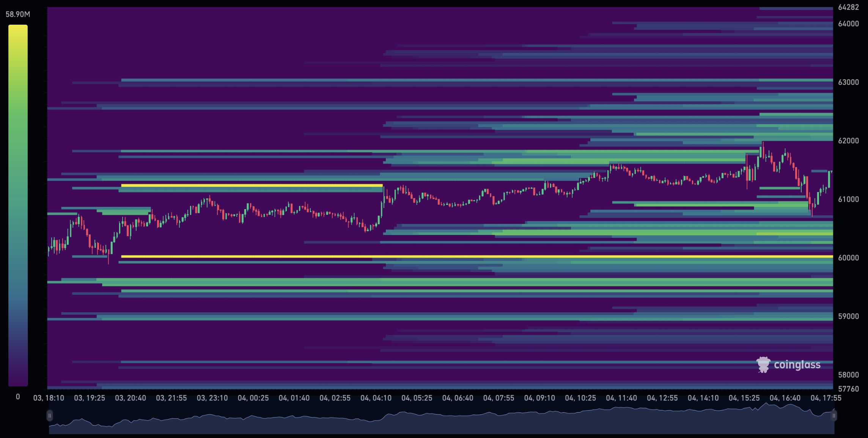Click the 58.90M scale maximum label
The width and height of the screenshot is (868, 438).
click(17, 14)
